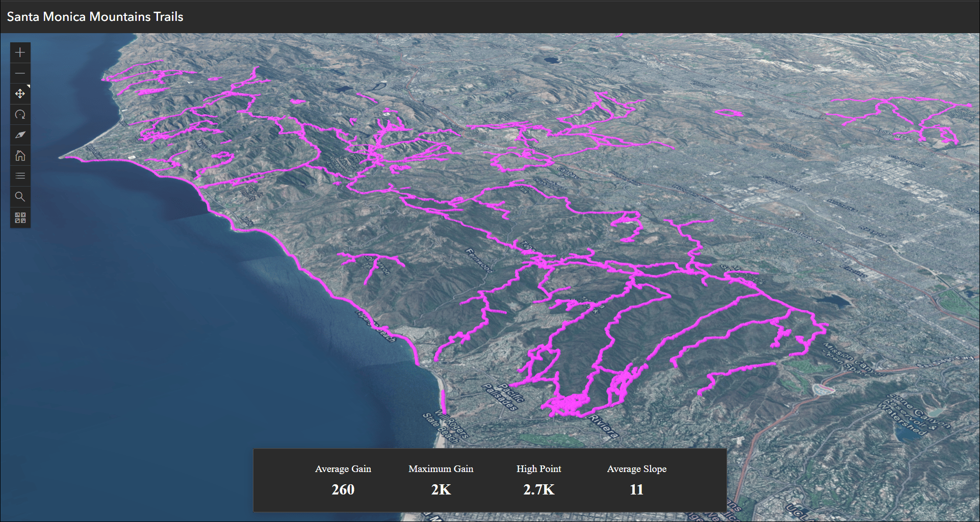Click the Riviera map label
Screen dimensions: 980x522
(604, 426)
